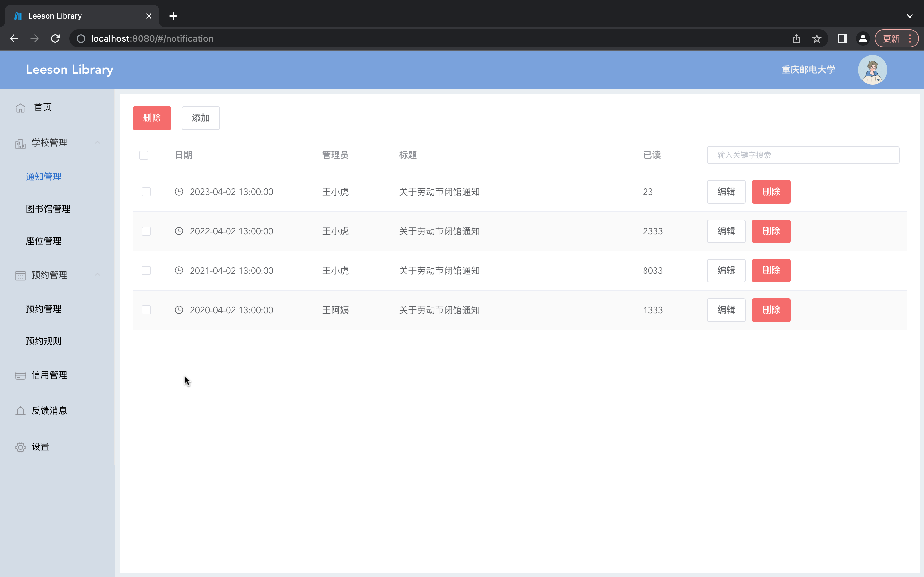Click the 添加 button above the table
The width and height of the screenshot is (924, 577).
click(x=200, y=118)
